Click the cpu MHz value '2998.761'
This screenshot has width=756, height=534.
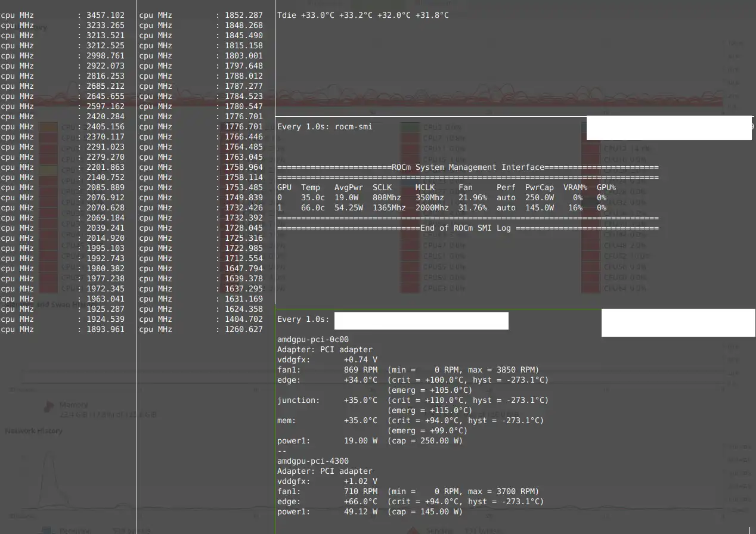[x=106, y=55]
